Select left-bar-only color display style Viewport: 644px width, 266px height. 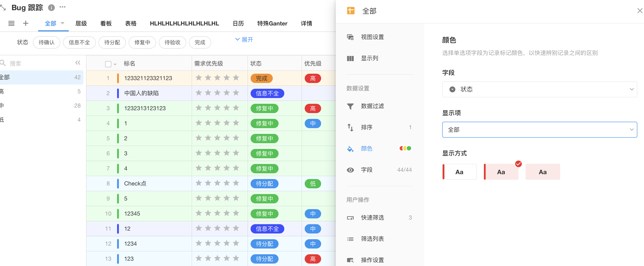point(459,172)
